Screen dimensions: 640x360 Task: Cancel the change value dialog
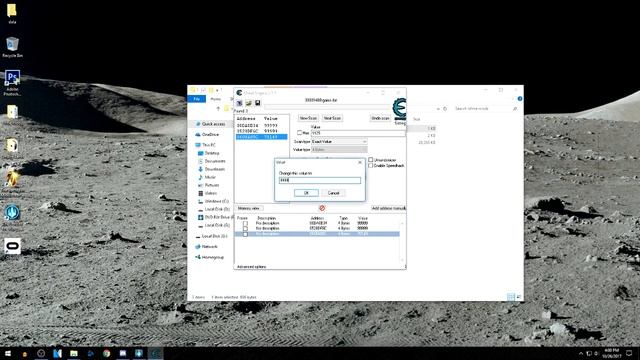click(x=333, y=193)
